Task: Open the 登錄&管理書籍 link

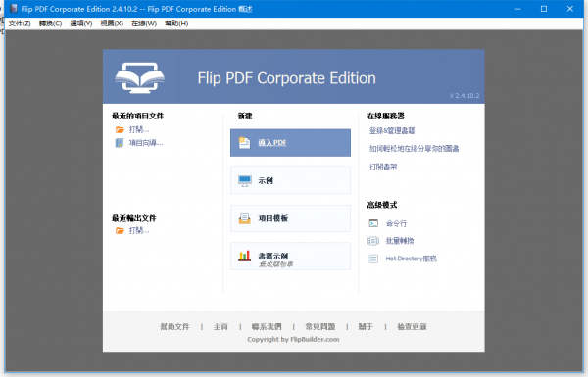Action: [x=392, y=130]
